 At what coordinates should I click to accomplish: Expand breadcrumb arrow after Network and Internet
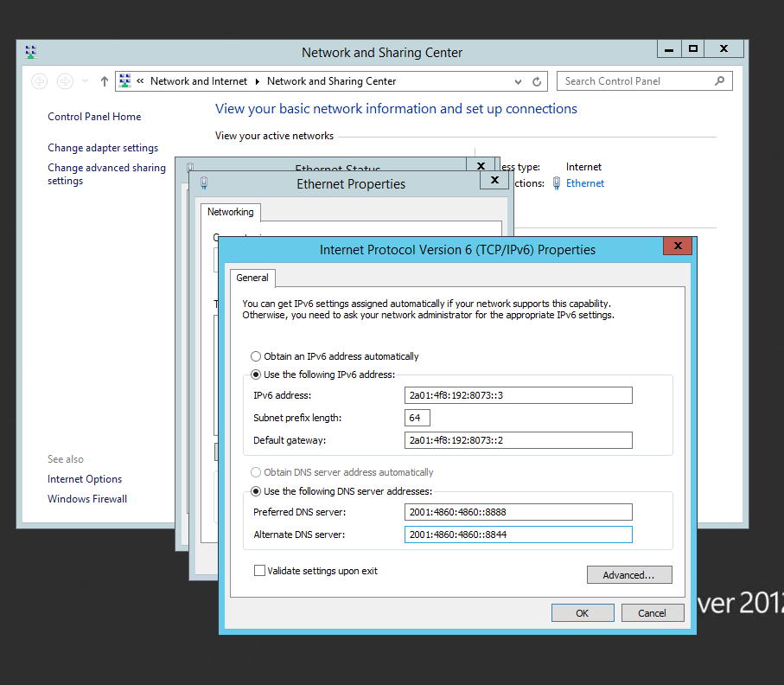(257, 81)
